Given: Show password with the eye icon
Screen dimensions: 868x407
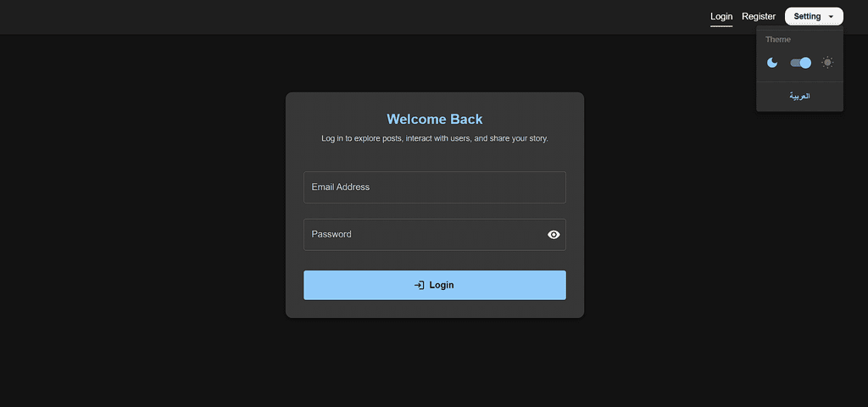Looking at the screenshot, I should [x=554, y=235].
